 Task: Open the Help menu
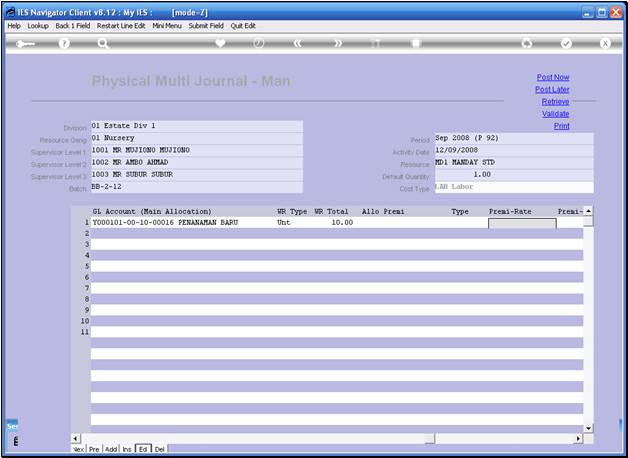coord(14,26)
